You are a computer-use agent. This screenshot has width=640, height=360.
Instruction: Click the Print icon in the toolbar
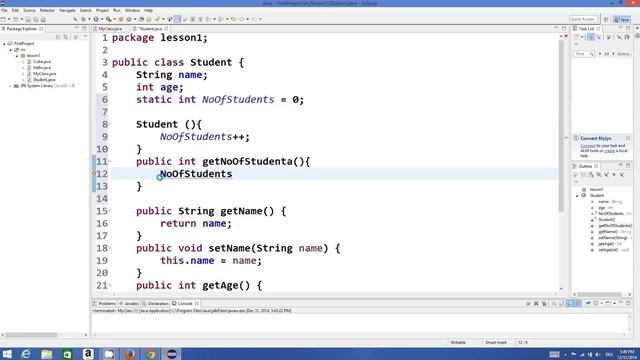tap(43, 19)
